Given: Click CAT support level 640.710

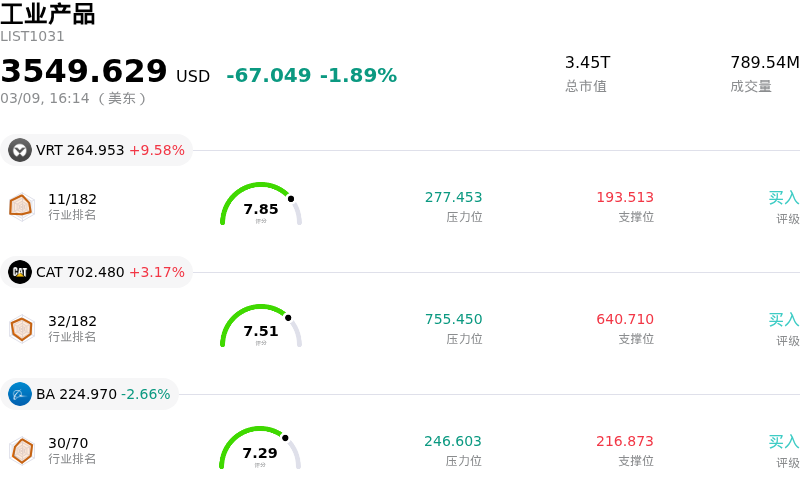Looking at the screenshot, I should [x=625, y=320].
